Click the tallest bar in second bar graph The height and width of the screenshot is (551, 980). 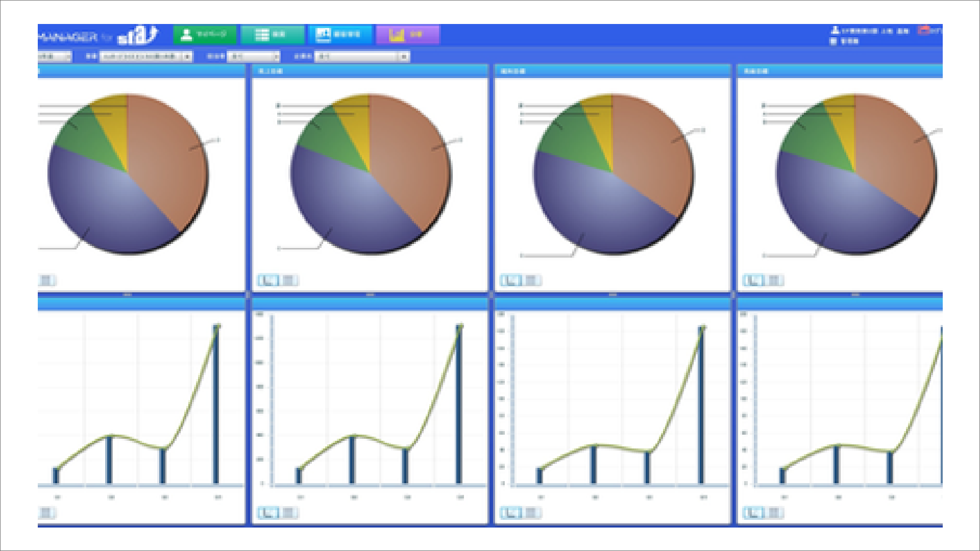point(459,404)
